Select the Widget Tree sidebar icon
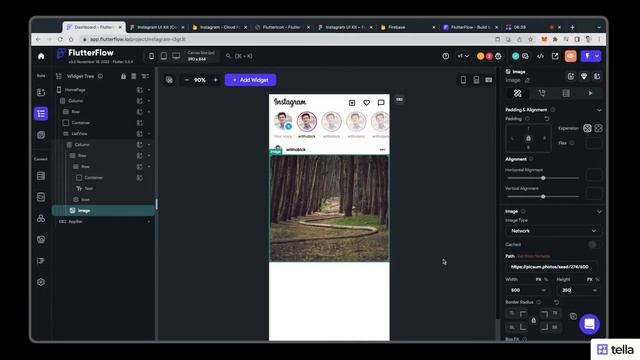 pos(41,113)
